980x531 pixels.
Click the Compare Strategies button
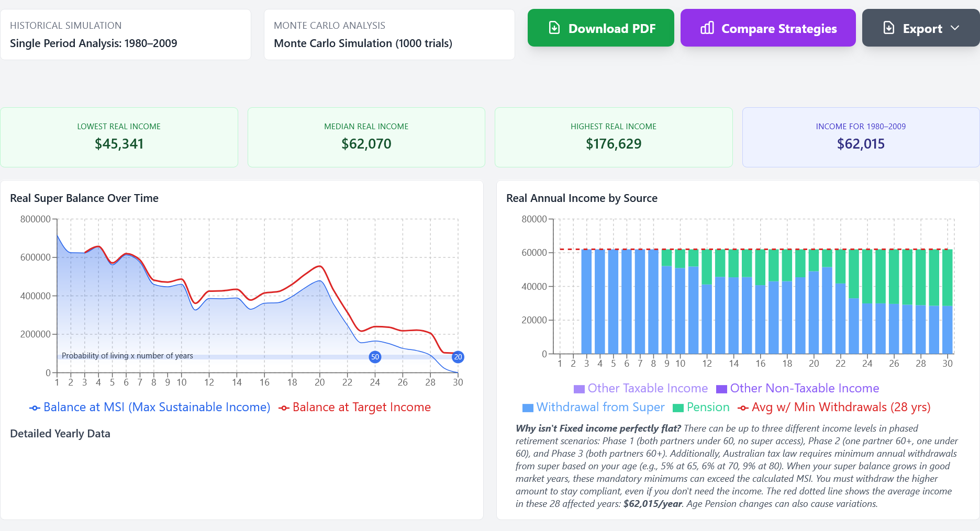point(767,28)
